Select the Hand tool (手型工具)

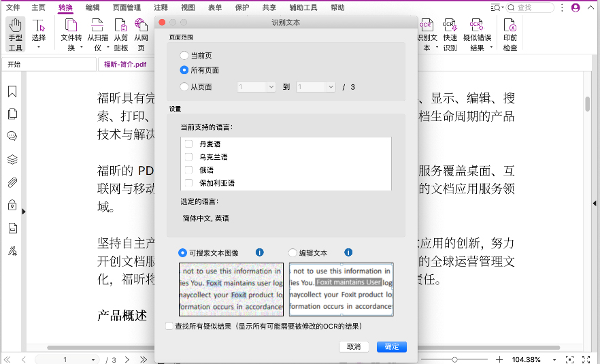tap(15, 34)
